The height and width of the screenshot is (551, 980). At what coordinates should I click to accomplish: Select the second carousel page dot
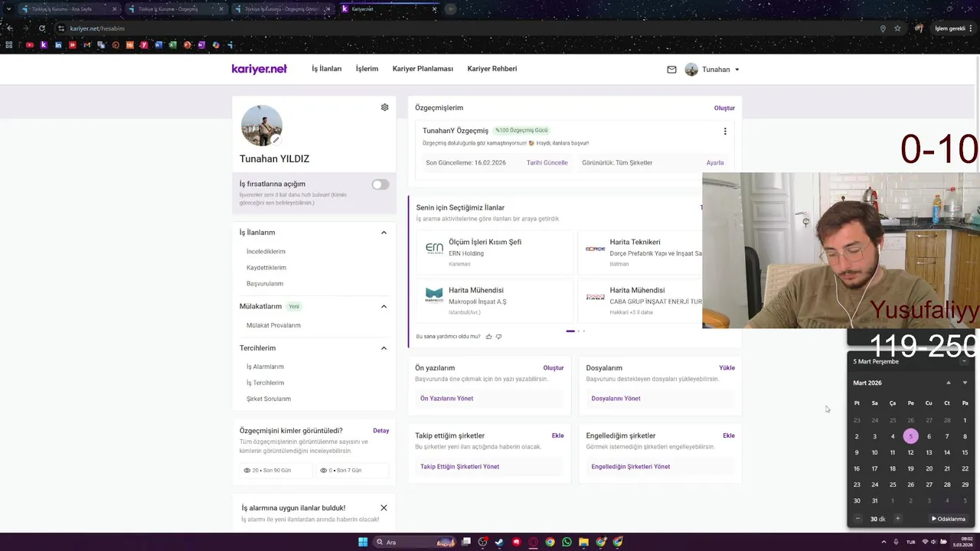[579, 331]
